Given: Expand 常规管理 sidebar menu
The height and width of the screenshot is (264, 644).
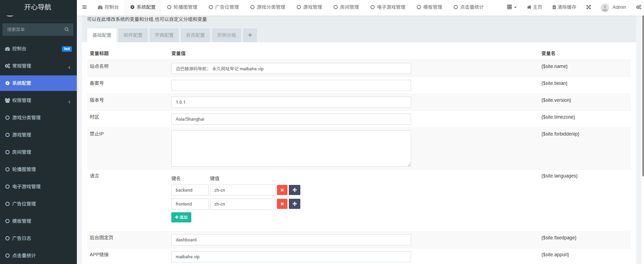Looking at the screenshot, I should click(38, 66).
